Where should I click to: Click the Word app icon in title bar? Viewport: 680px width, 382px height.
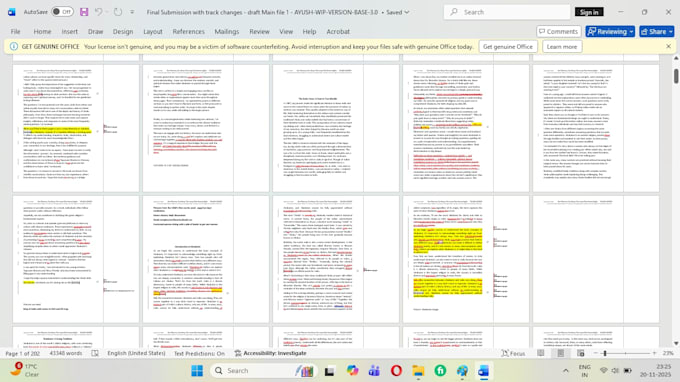[x=12, y=12]
